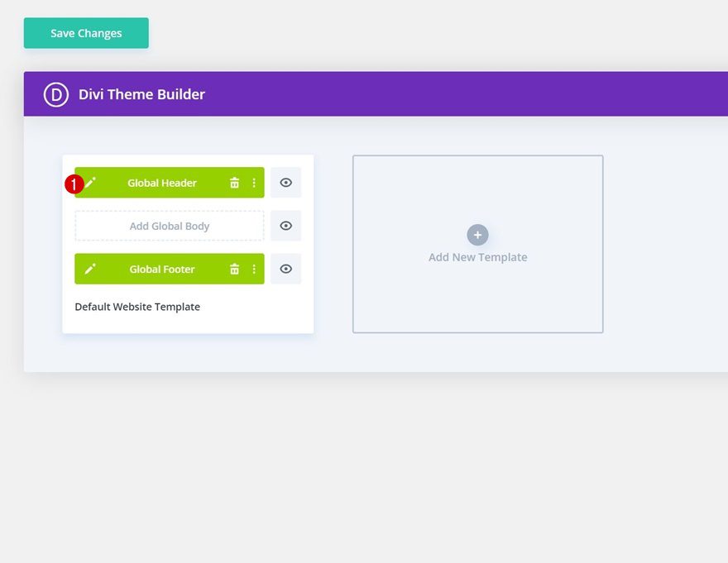728x563 pixels.
Task: Toggle the eye icon beside Add Global Body
Action: point(285,225)
